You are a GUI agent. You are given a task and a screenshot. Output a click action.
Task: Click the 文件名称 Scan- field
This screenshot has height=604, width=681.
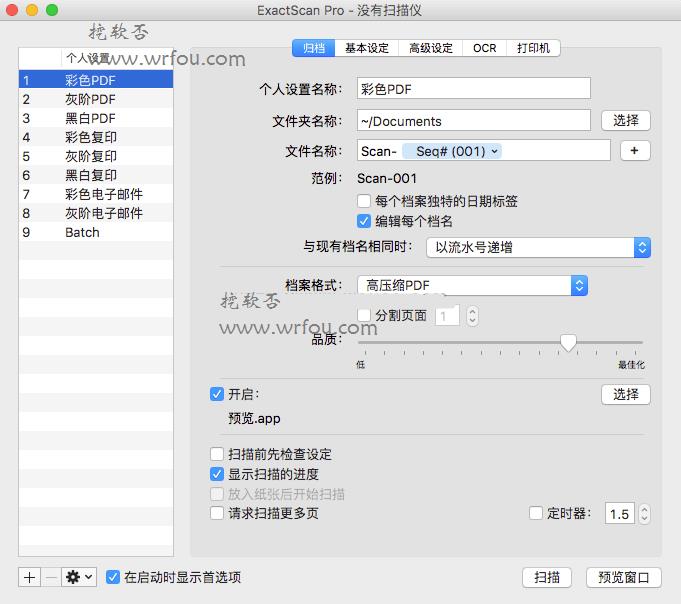click(x=484, y=151)
